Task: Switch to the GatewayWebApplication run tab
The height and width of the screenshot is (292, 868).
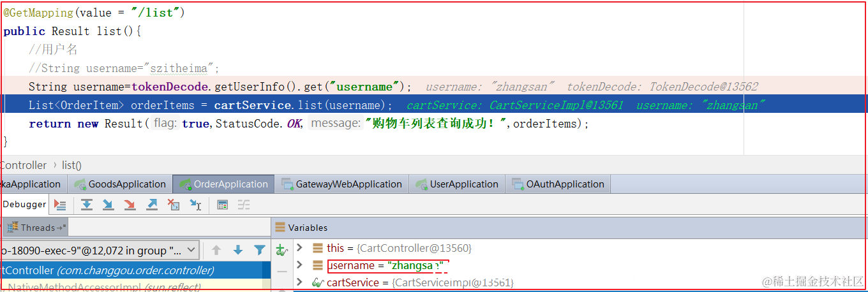Action: (341, 184)
